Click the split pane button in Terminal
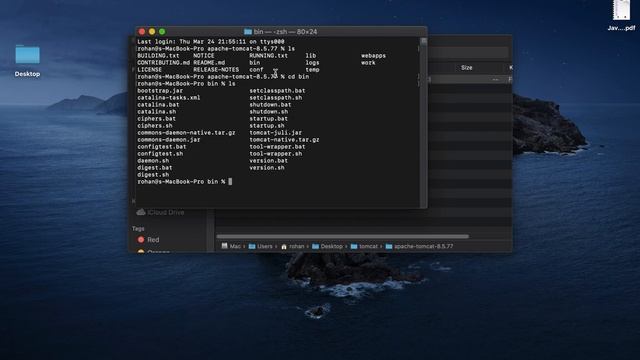 pyautogui.click(x=424, y=41)
